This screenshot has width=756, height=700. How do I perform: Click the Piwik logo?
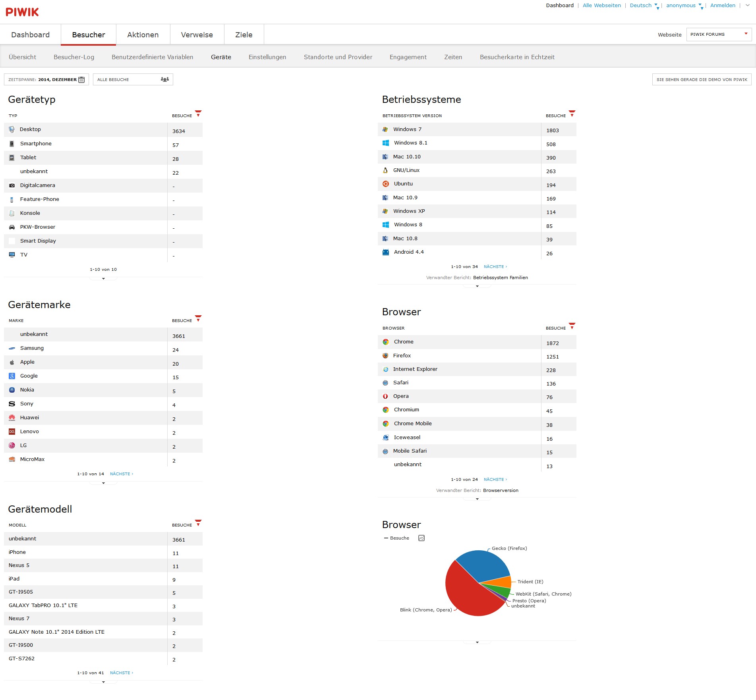(22, 12)
